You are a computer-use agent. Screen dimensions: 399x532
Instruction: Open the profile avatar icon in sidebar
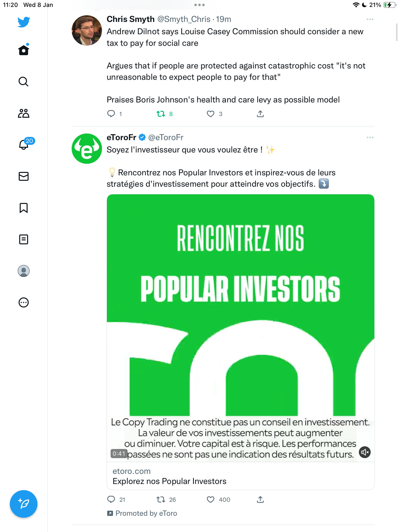(24, 271)
